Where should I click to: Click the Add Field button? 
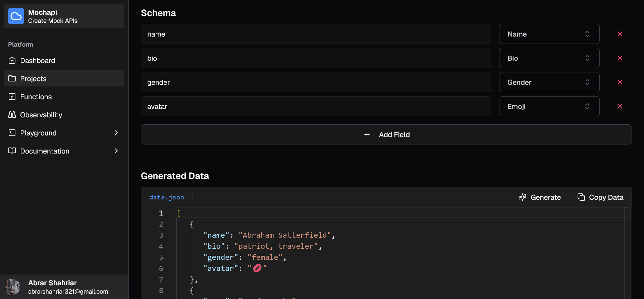[x=386, y=135]
